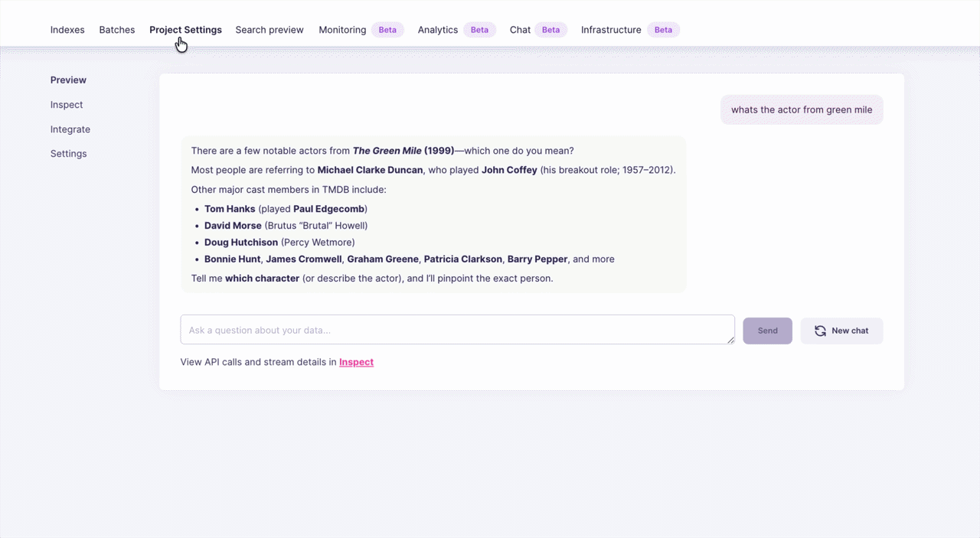Click the Beta badge next to Analytics
This screenshot has width=980, height=538.
tap(479, 29)
